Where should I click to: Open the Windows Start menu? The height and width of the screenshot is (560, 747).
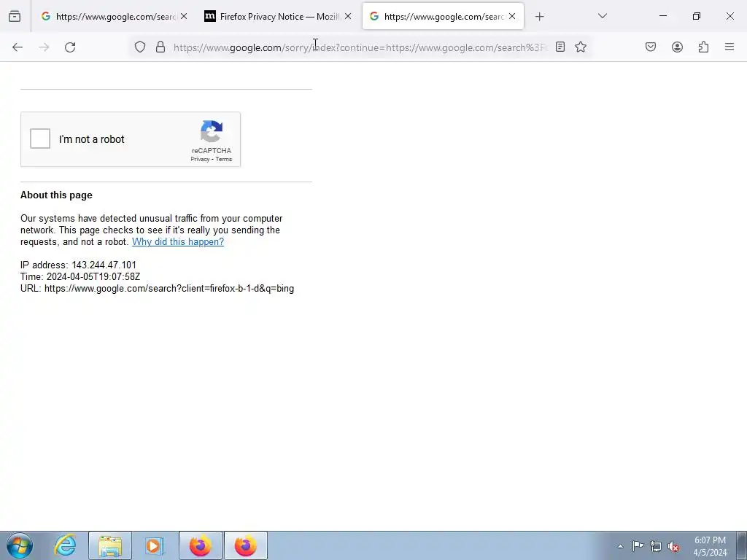pyautogui.click(x=20, y=545)
